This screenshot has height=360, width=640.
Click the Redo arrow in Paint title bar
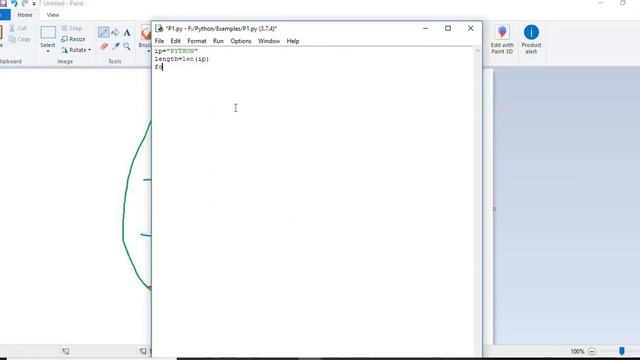tap(24, 3)
